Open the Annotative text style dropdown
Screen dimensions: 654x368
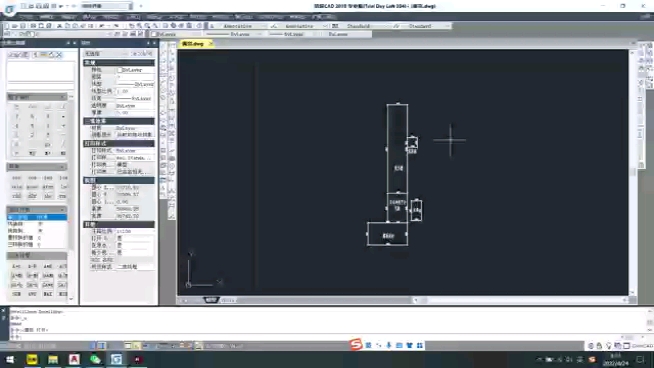tap(241, 26)
